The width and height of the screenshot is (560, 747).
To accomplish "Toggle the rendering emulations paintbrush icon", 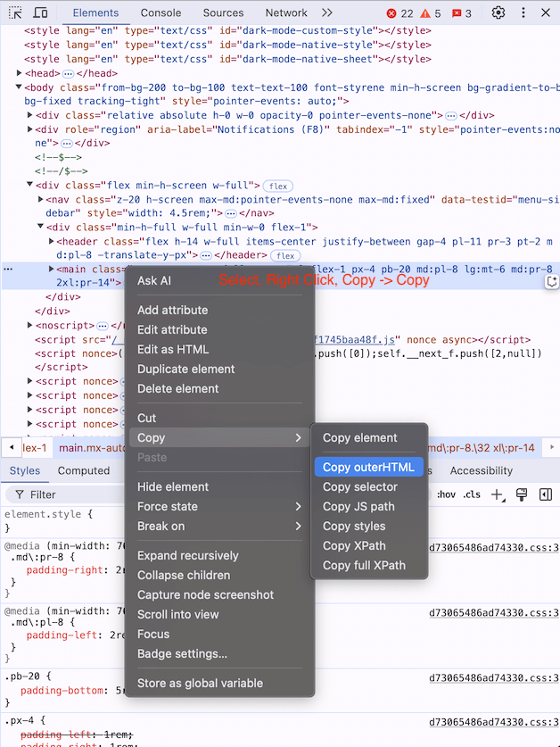I will pyautogui.click(x=522, y=494).
